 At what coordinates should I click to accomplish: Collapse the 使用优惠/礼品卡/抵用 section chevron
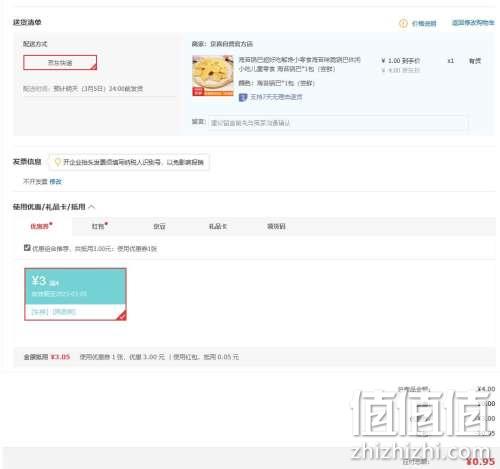pos(92,207)
